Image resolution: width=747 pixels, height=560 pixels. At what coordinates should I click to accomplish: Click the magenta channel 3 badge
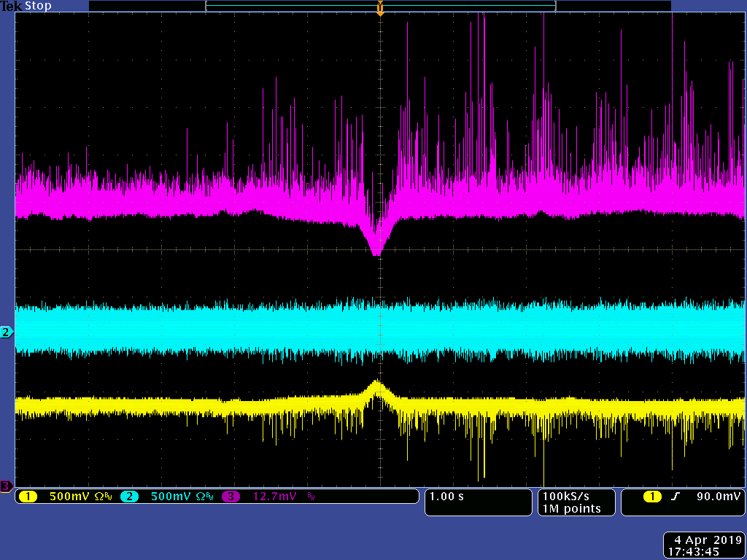pyautogui.click(x=231, y=497)
